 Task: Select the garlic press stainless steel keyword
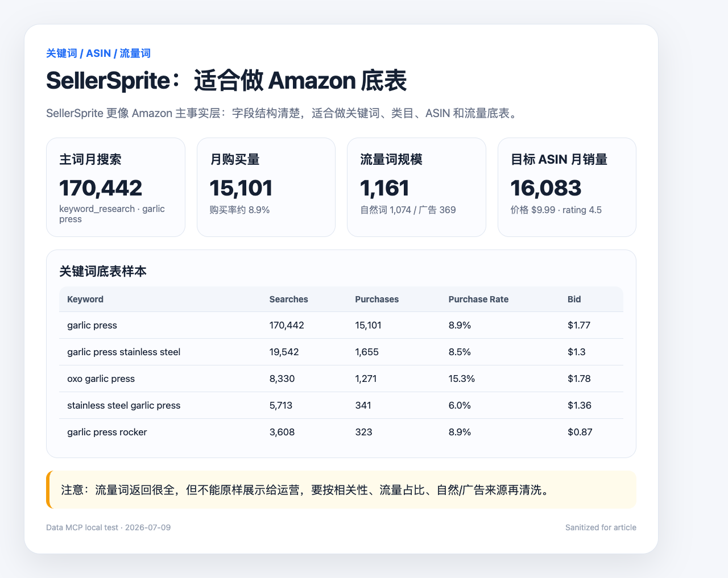[124, 352]
